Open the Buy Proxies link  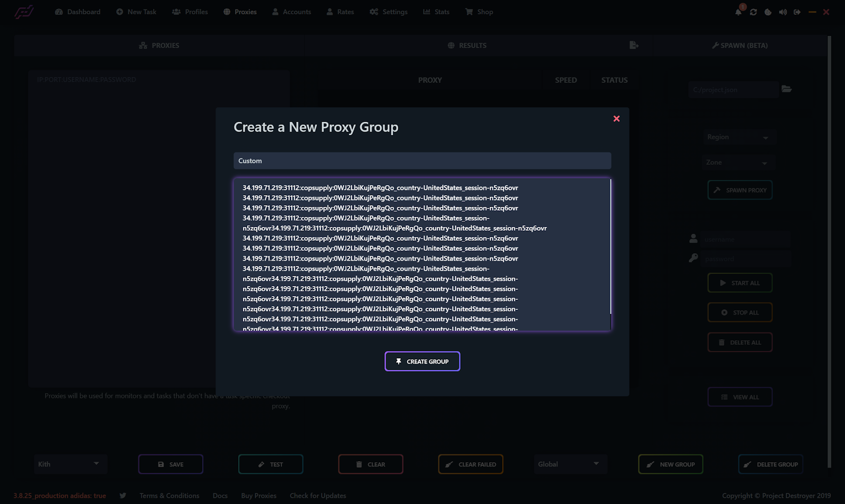259,496
